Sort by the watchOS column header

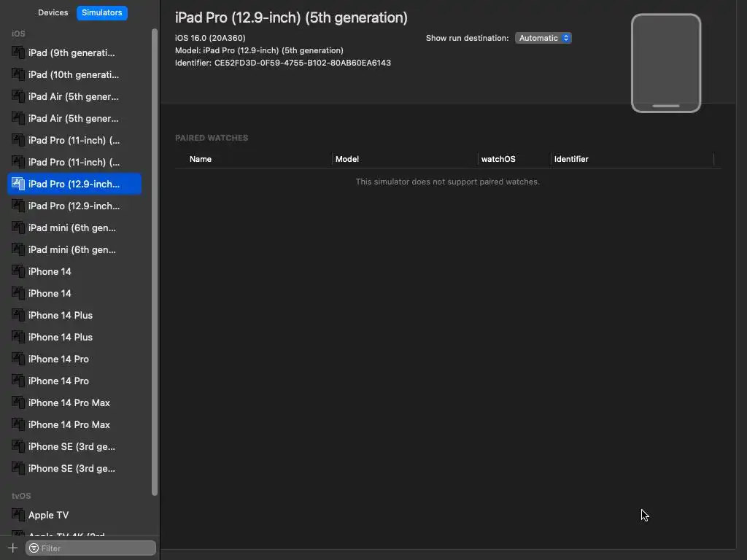click(498, 159)
